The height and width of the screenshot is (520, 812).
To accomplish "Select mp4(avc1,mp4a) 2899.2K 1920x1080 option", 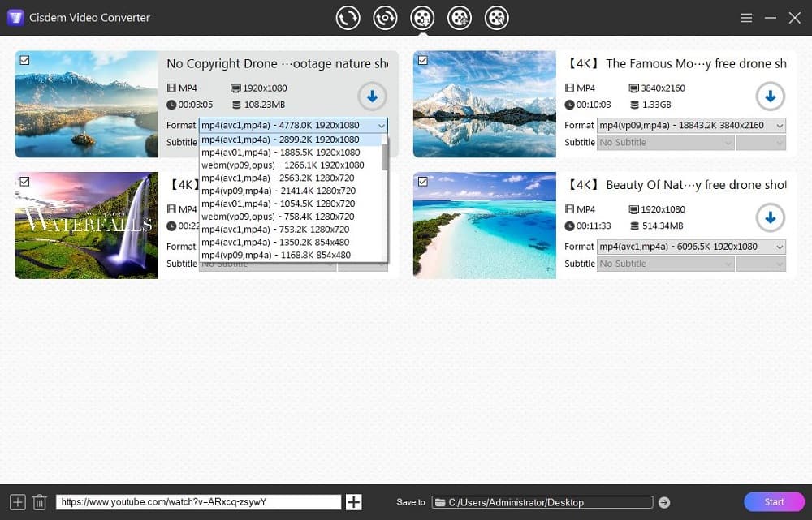I will point(291,140).
